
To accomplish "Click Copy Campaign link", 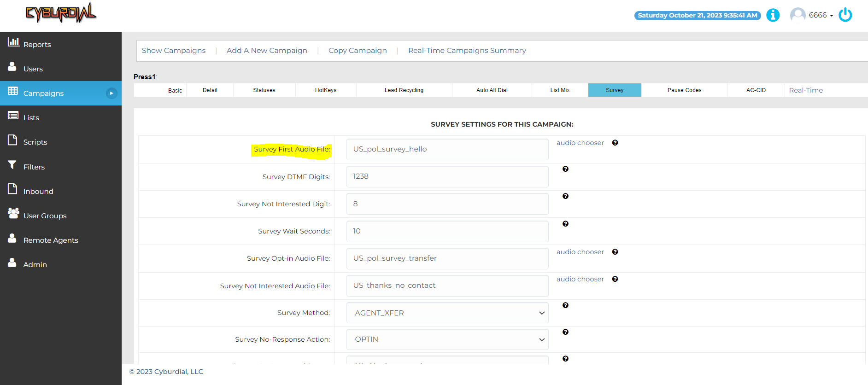I will (358, 51).
